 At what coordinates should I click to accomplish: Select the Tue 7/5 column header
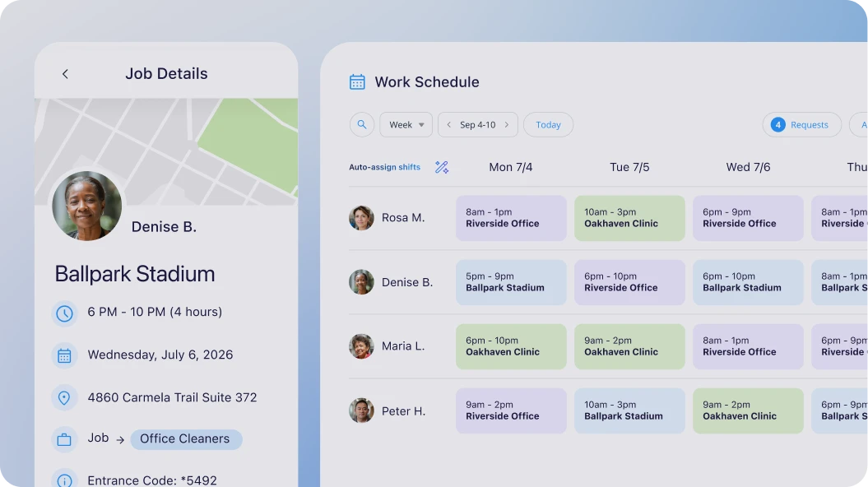(x=629, y=167)
